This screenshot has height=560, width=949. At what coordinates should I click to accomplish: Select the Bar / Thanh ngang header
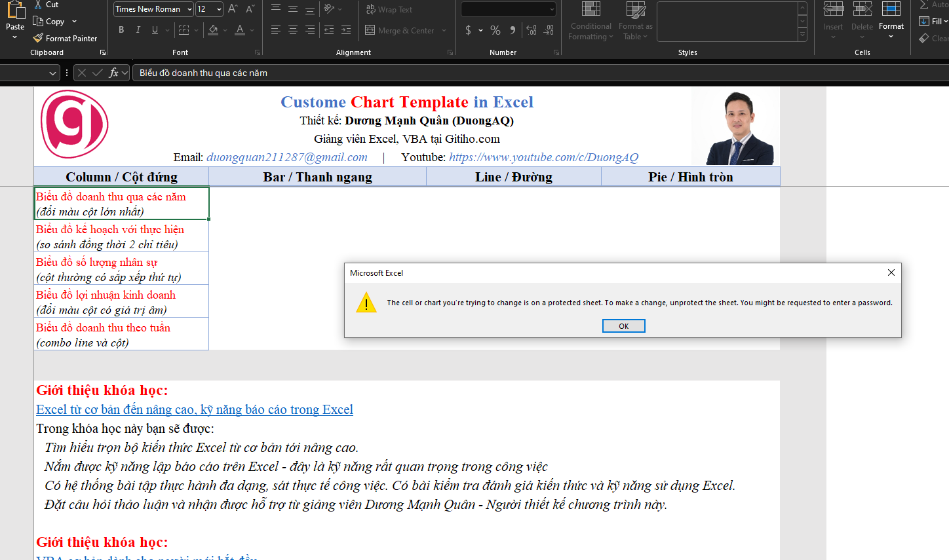click(x=317, y=177)
